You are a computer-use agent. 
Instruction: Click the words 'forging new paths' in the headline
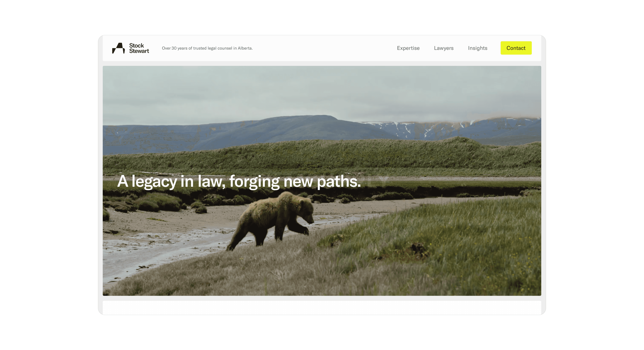tap(295, 181)
